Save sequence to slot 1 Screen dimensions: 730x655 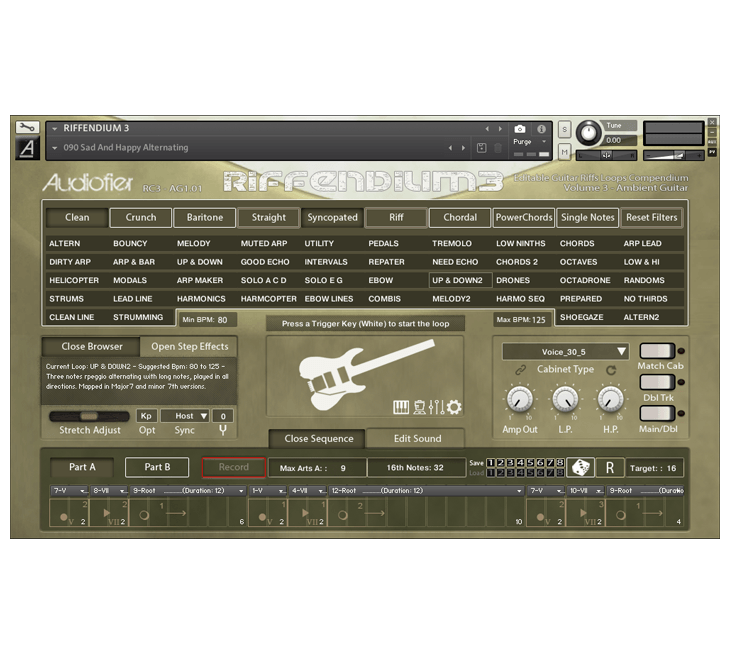[490, 463]
